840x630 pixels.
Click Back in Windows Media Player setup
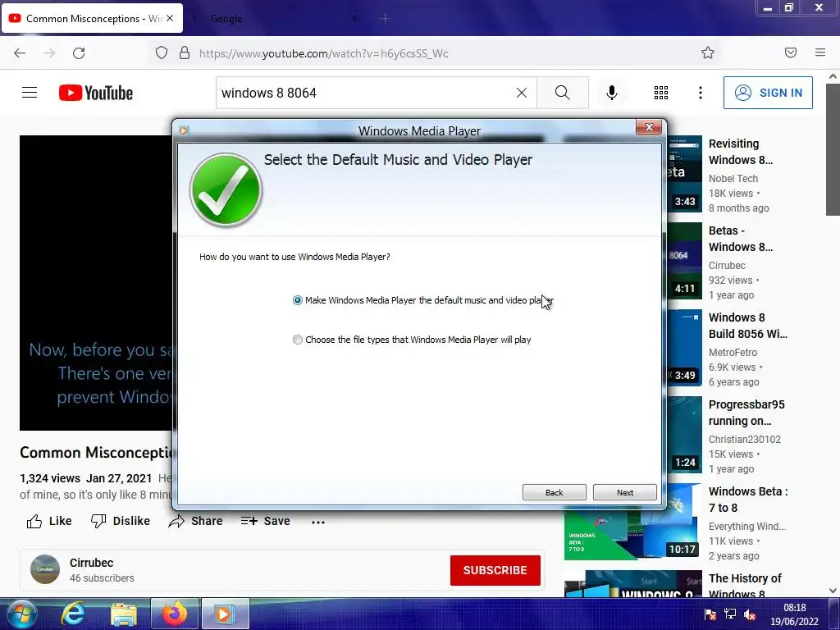(x=554, y=492)
